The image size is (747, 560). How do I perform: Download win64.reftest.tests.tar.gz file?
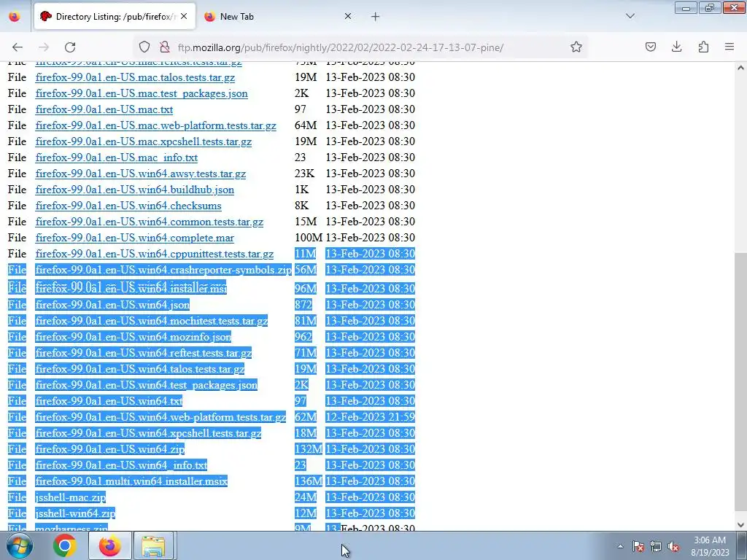click(144, 353)
